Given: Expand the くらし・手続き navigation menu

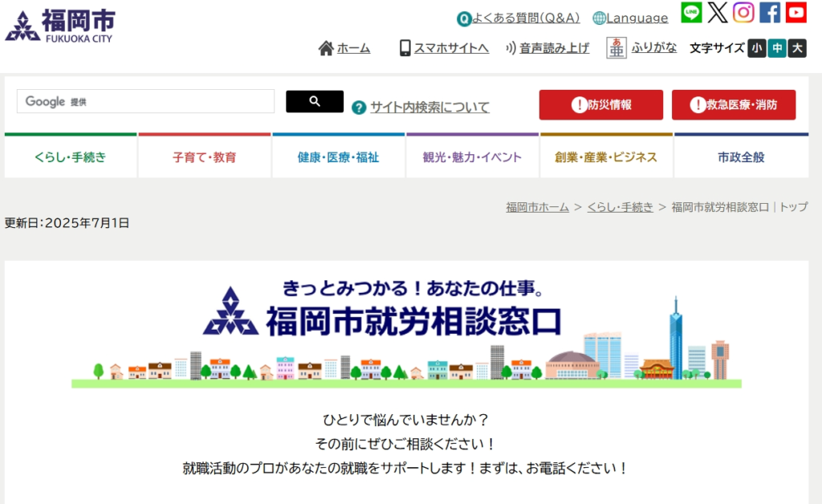Looking at the screenshot, I should 71,157.
